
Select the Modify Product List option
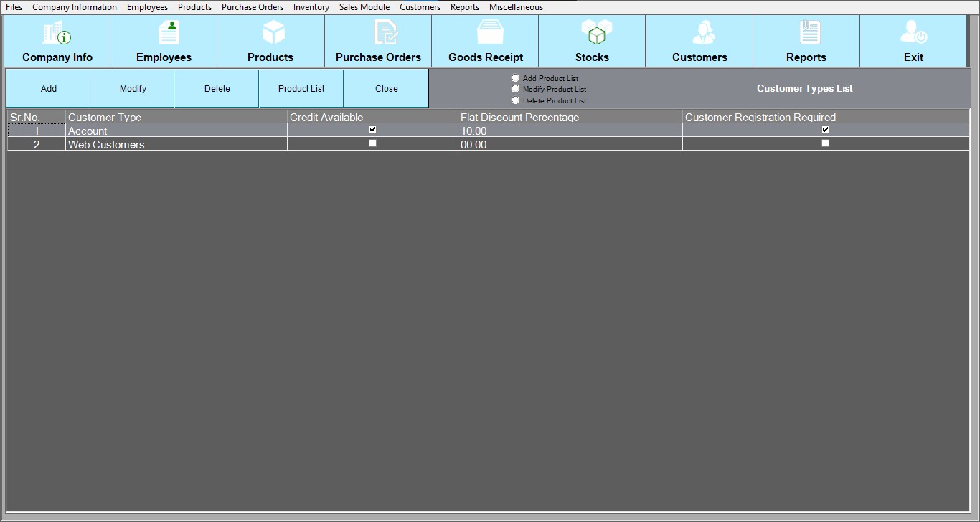pyautogui.click(x=516, y=89)
